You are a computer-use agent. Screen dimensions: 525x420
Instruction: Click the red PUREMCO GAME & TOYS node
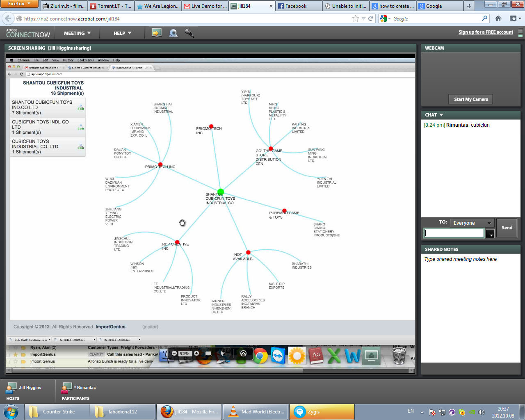click(285, 211)
